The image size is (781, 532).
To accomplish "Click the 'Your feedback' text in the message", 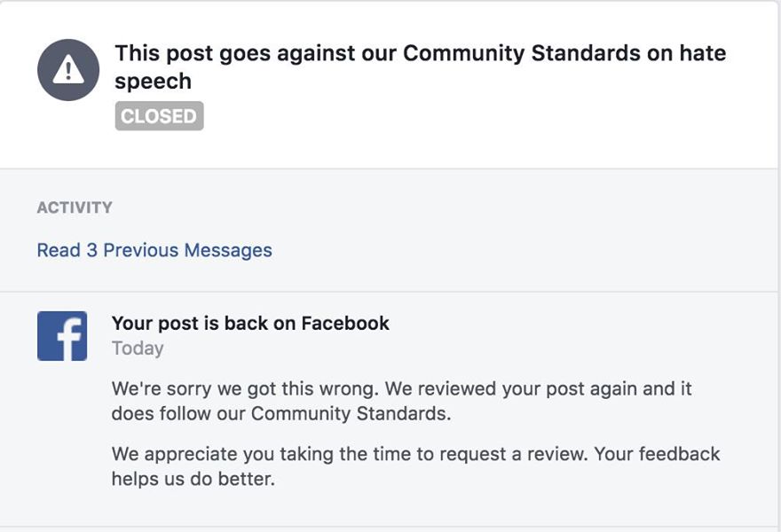I will point(657,454).
